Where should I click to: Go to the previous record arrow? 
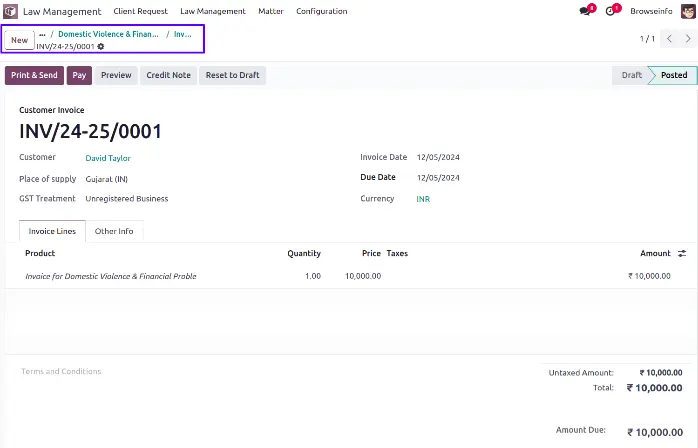(668, 39)
